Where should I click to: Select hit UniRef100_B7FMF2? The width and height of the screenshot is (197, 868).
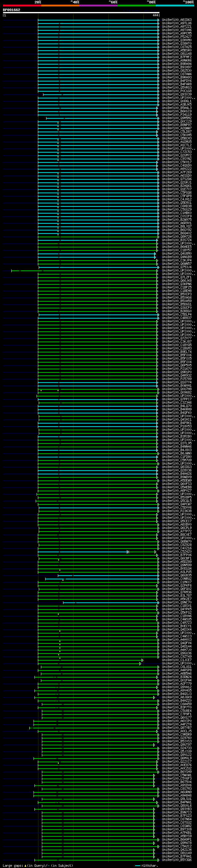(x=177, y=57)
